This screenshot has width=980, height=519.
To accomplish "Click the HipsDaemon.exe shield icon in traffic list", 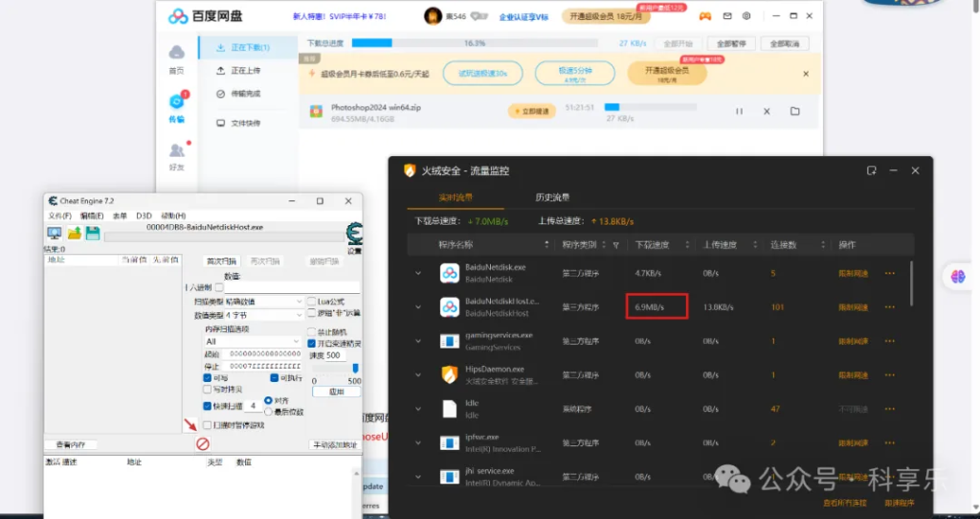I will click(450, 374).
